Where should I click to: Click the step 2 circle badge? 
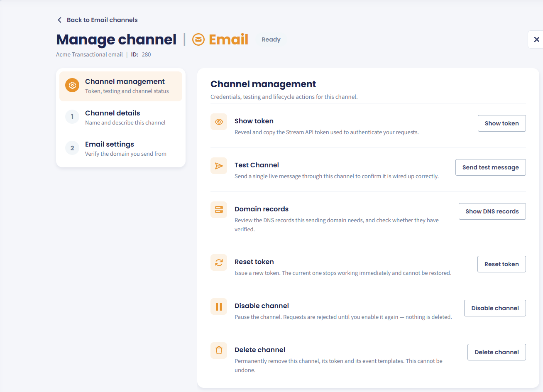tap(72, 148)
